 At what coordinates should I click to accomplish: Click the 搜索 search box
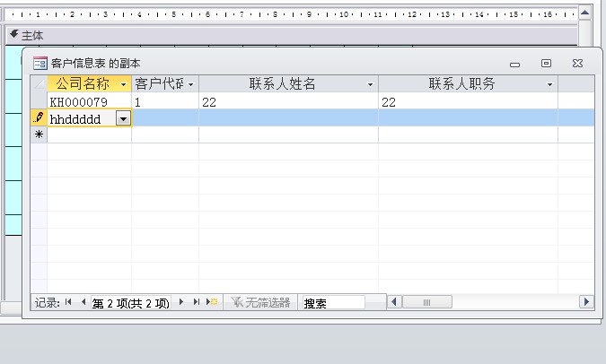point(332,303)
